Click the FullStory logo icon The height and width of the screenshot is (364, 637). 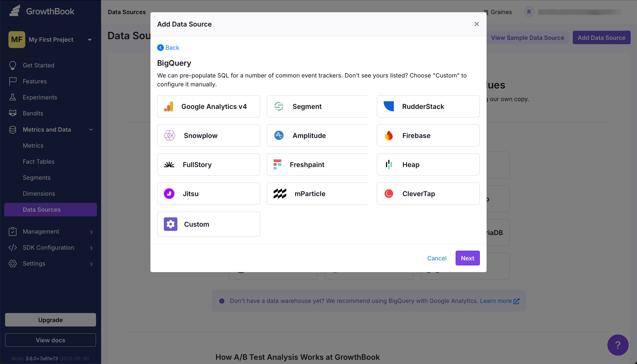coord(169,165)
